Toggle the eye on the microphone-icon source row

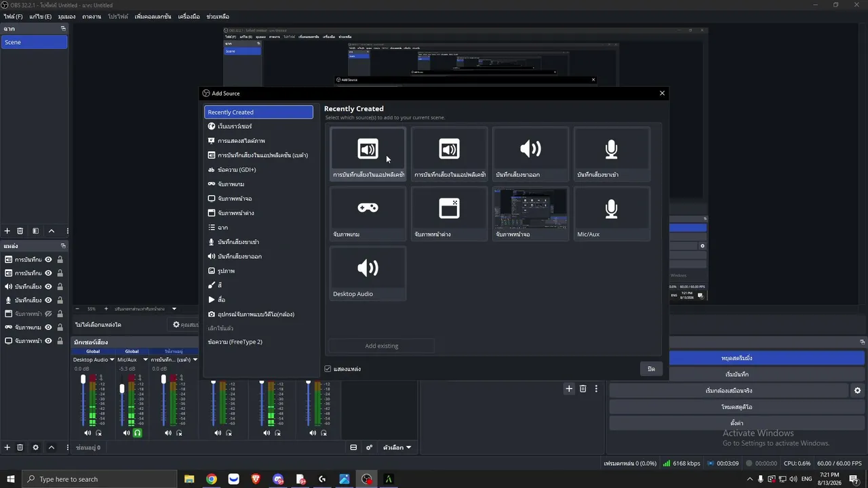click(x=48, y=300)
